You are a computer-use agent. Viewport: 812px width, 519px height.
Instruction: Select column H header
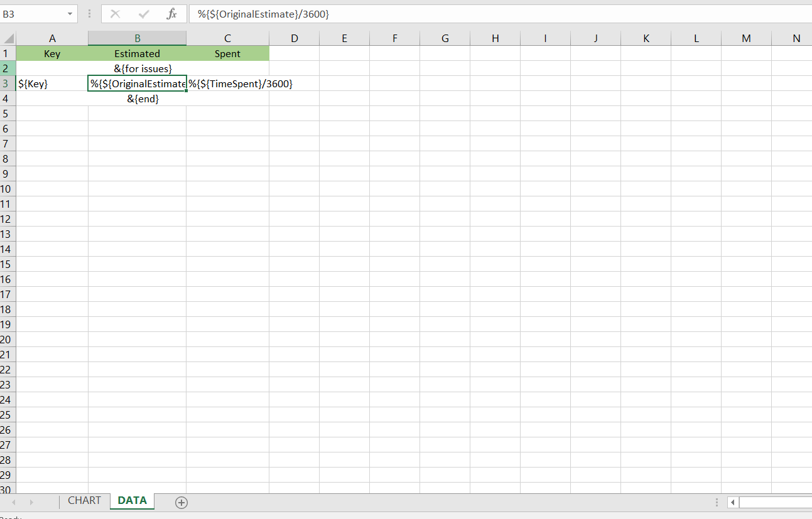pyautogui.click(x=495, y=38)
